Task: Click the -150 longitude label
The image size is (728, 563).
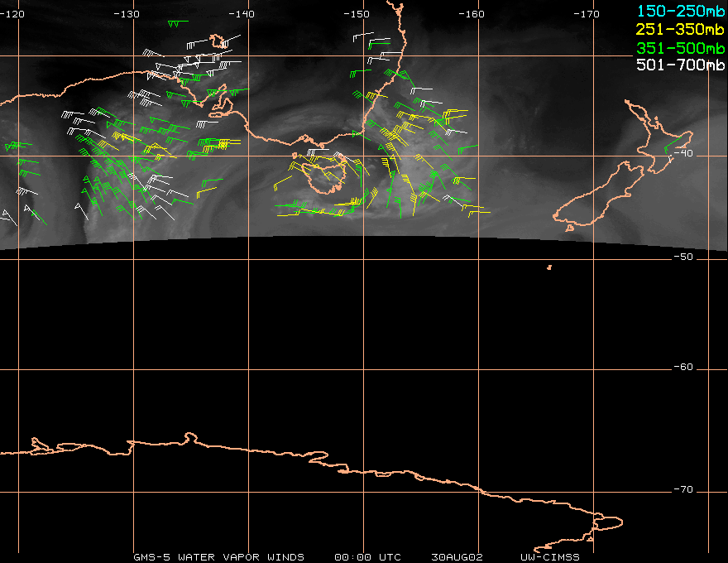Action: pos(357,14)
